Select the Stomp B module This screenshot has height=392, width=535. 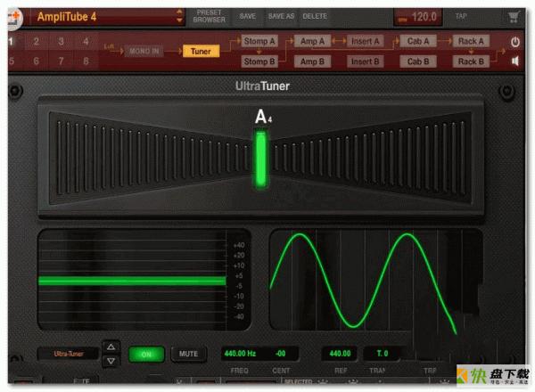tap(259, 61)
